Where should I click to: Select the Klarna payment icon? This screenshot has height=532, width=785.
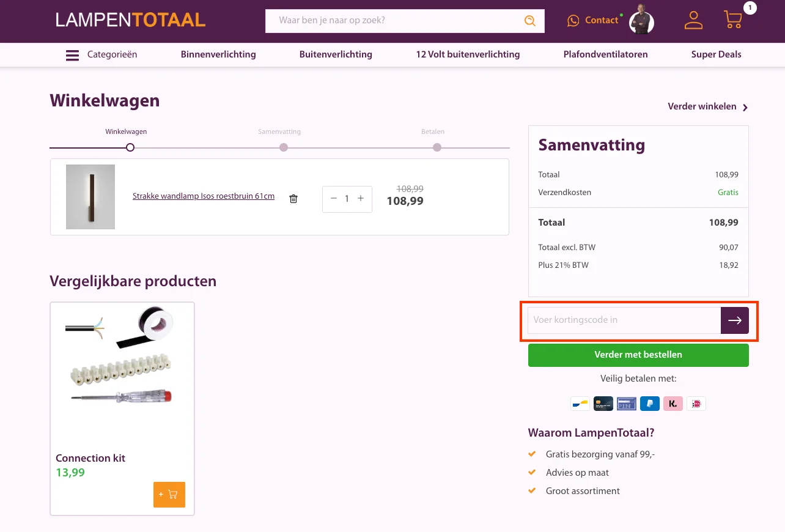[x=673, y=404]
